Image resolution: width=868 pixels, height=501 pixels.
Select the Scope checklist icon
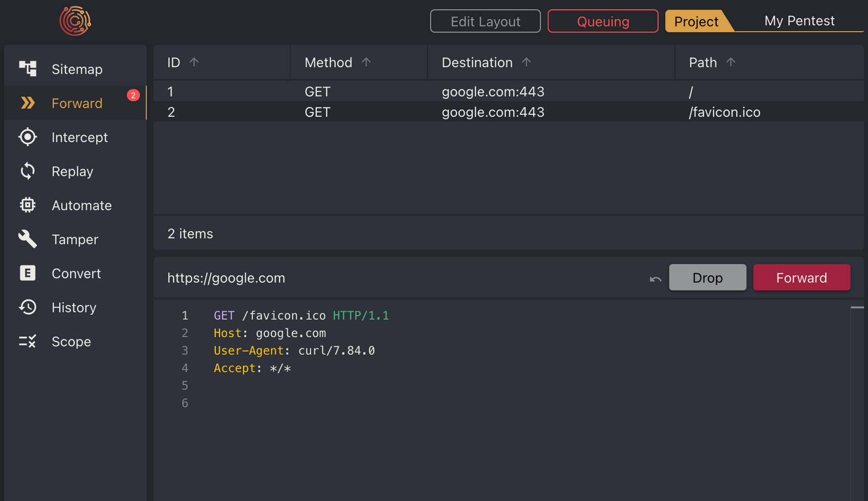tap(28, 341)
